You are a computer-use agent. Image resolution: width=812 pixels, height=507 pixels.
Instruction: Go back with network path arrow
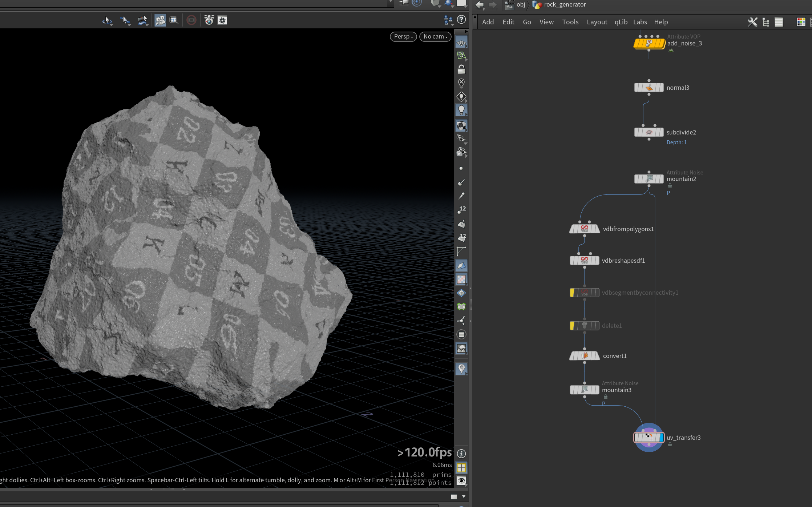point(479,5)
